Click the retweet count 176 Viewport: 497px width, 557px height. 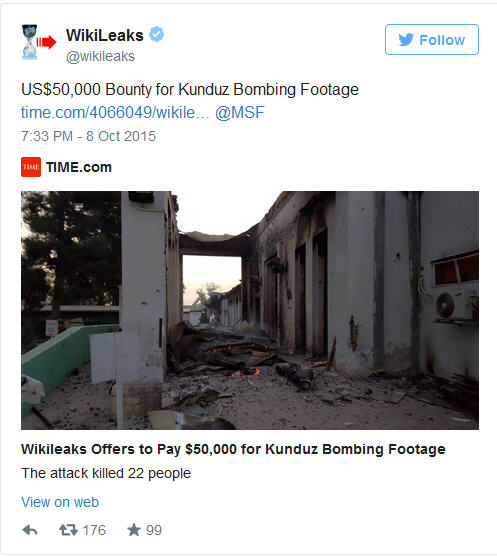pyautogui.click(x=94, y=530)
